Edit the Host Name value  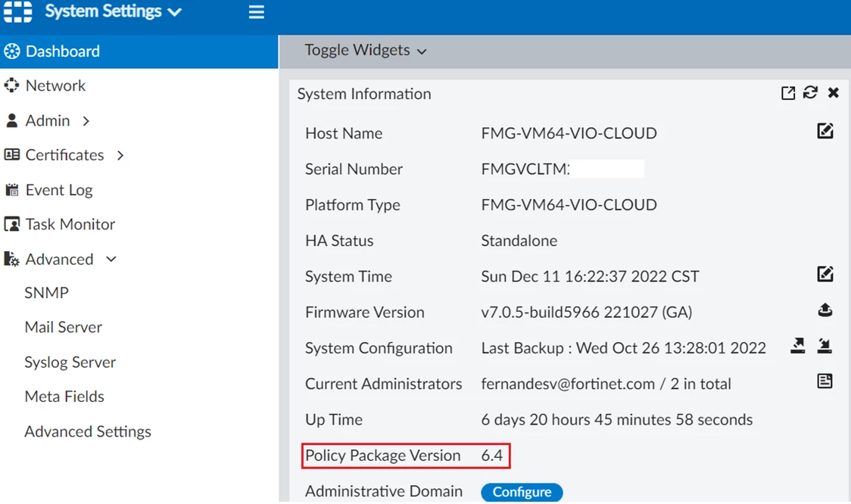(x=825, y=131)
